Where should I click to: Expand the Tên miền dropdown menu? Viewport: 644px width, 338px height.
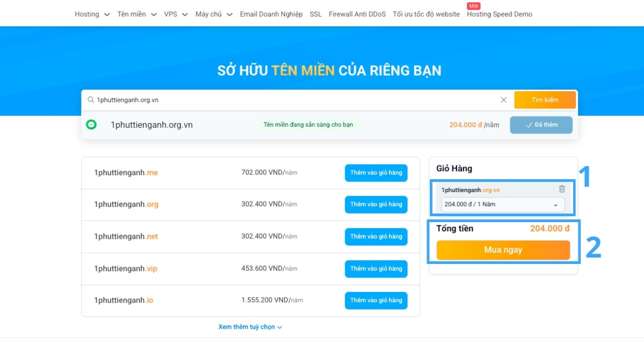coord(136,14)
